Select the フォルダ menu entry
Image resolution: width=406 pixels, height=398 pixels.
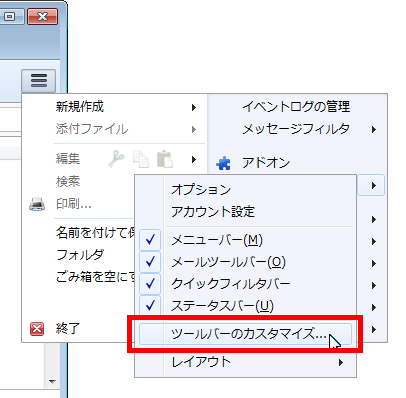(x=80, y=255)
